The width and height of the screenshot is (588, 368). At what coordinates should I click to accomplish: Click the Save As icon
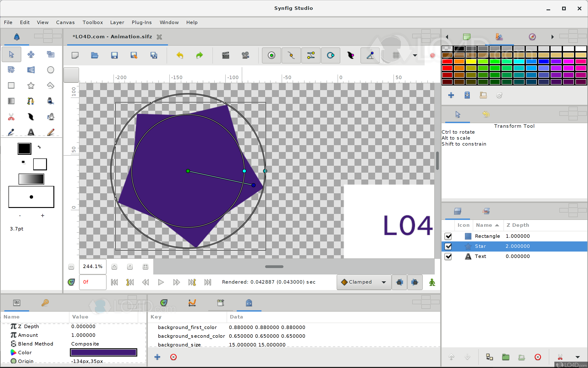pos(134,55)
